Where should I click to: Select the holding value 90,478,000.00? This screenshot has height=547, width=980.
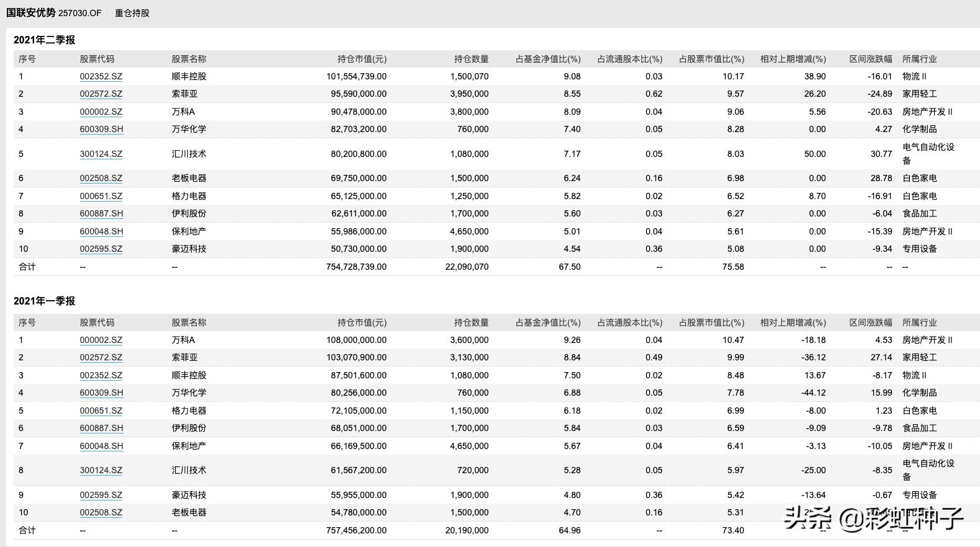[x=359, y=112]
